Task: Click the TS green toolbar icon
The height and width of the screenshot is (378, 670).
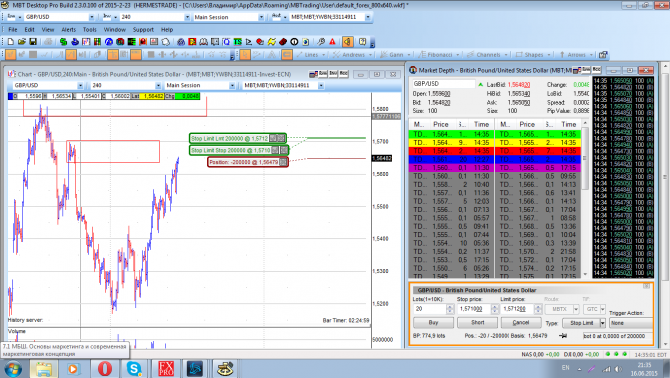Action: click(x=238, y=42)
